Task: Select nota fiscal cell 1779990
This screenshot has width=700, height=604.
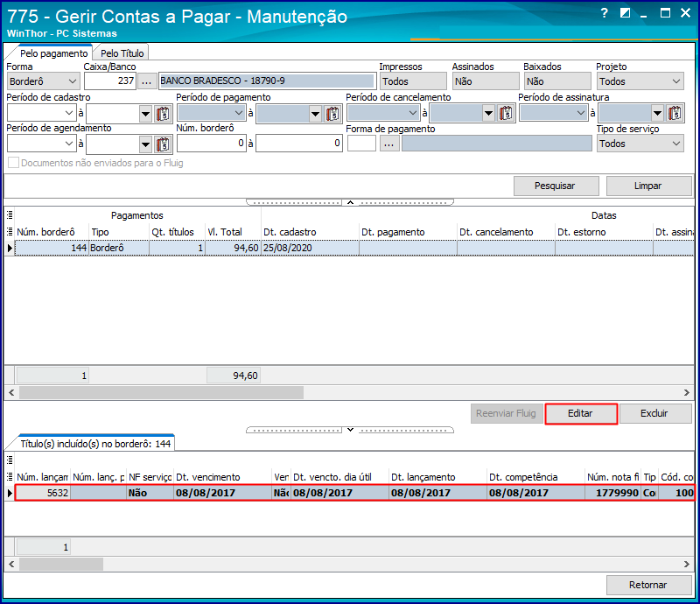Action: coord(613,493)
